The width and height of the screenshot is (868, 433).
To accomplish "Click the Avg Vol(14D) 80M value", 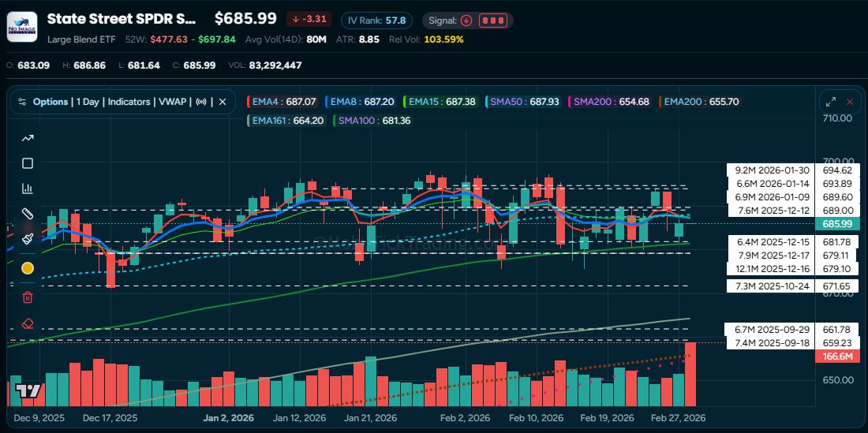I will click(316, 39).
